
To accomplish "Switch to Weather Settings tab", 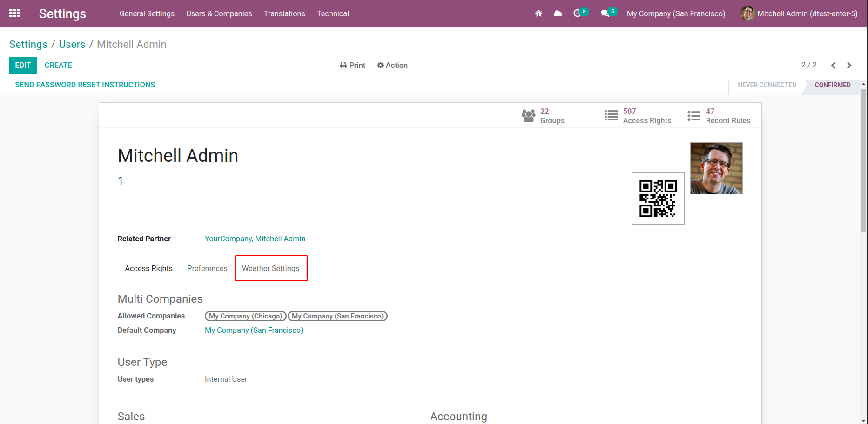I will [x=271, y=269].
